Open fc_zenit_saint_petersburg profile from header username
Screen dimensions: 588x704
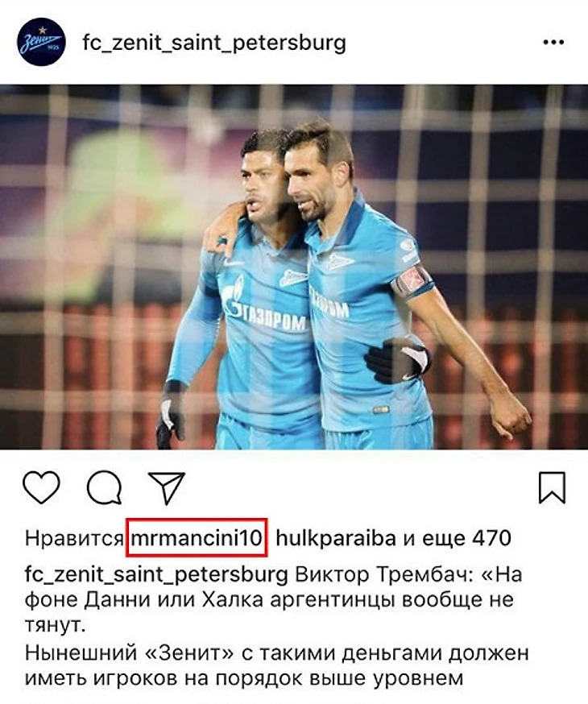[x=214, y=43]
